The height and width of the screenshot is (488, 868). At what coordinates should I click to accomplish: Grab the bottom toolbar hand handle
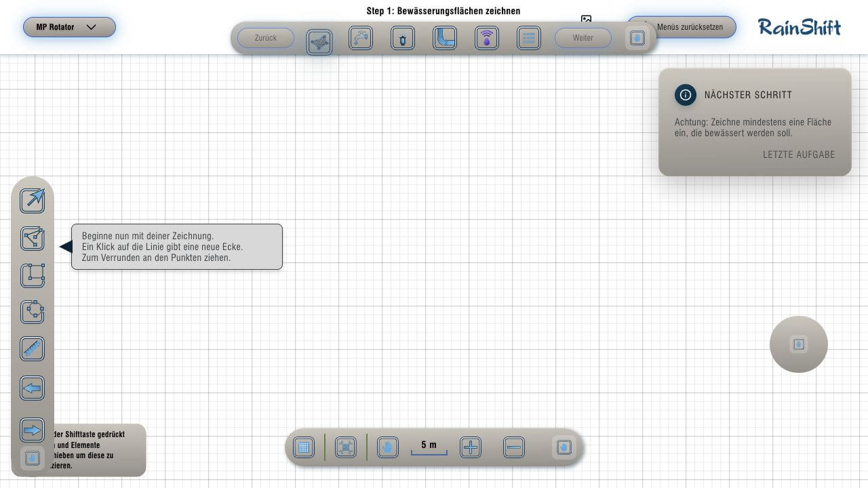coord(564,447)
